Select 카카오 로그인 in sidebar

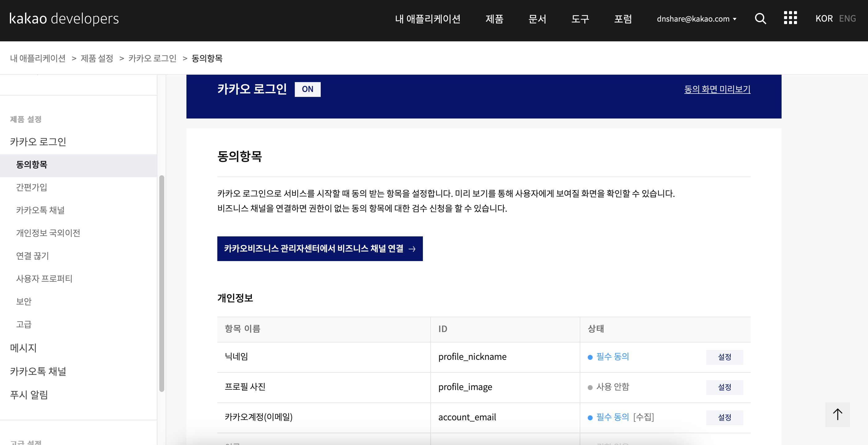click(x=38, y=141)
